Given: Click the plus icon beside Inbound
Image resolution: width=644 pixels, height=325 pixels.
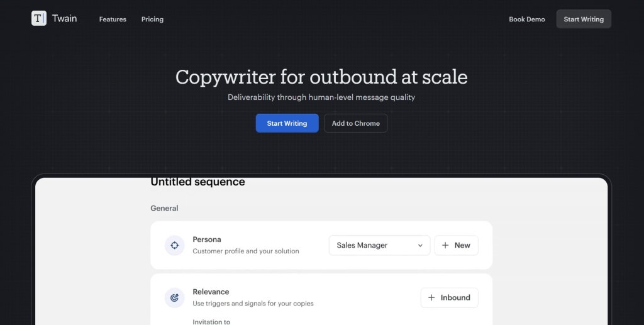Looking at the screenshot, I should click(x=431, y=297).
